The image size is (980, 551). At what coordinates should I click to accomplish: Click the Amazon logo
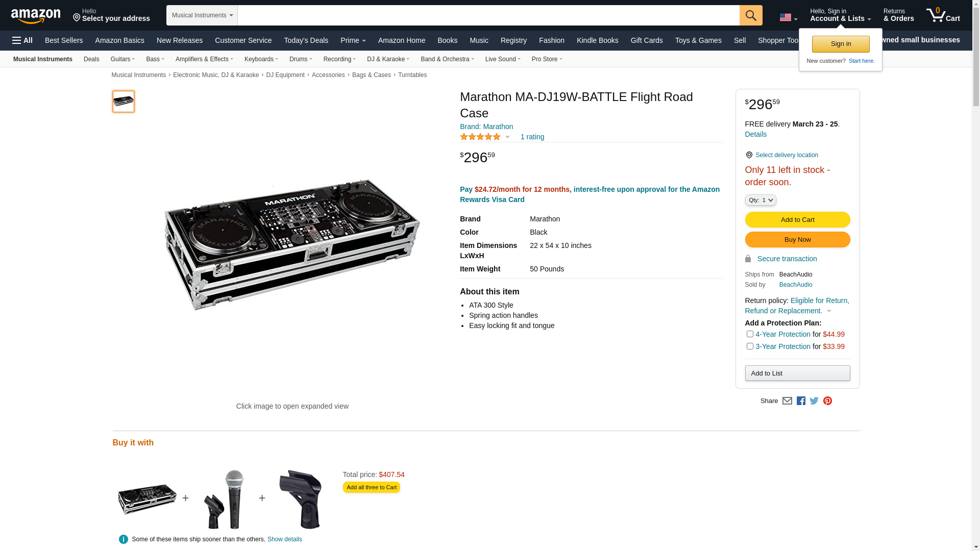pyautogui.click(x=36, y=16)
